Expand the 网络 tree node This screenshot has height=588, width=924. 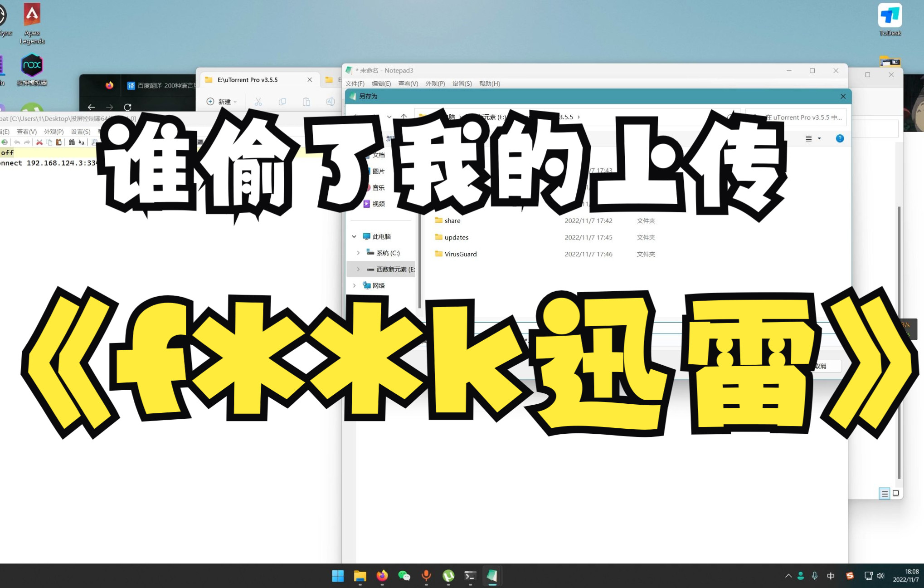pos(354,285)
